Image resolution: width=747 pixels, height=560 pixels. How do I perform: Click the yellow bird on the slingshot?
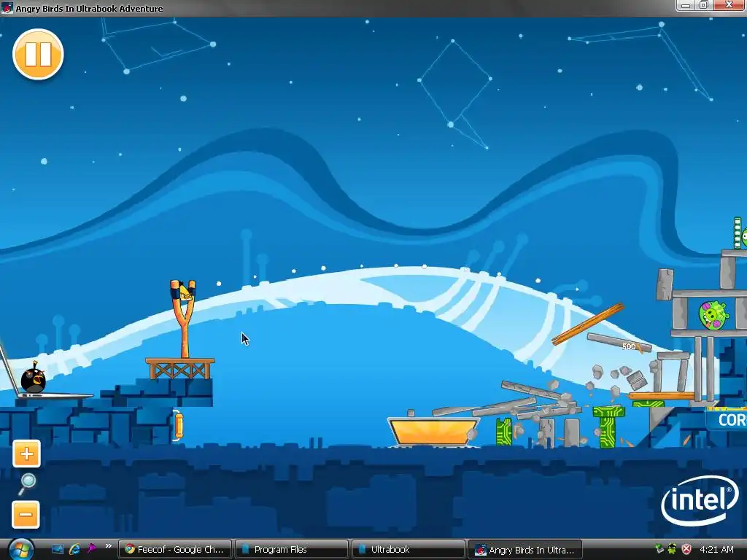pyautogui.click(x=185, y=292)
